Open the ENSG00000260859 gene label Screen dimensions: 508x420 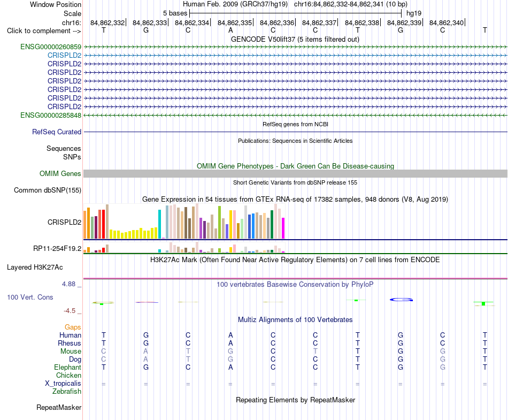pyautogui.click(x=51, y=47)
